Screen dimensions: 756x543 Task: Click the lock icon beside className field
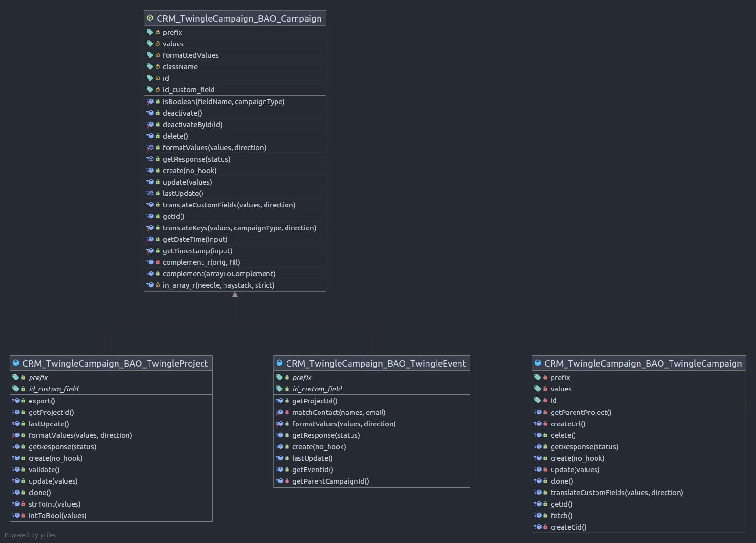(x=158, y=66)
